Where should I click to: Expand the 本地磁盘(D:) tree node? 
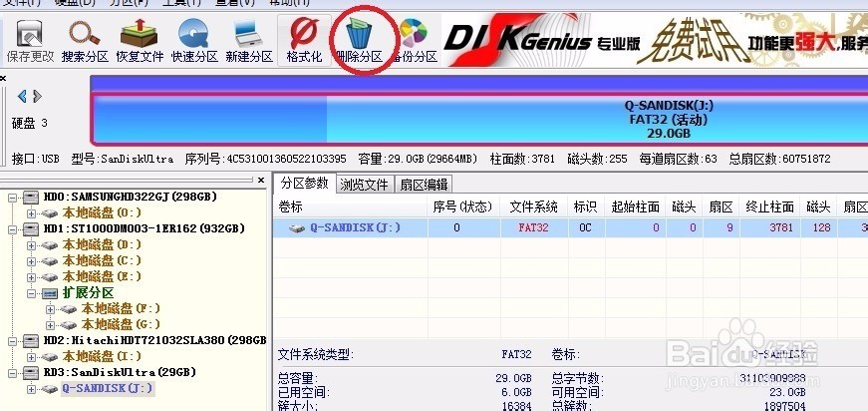[31, 245]
